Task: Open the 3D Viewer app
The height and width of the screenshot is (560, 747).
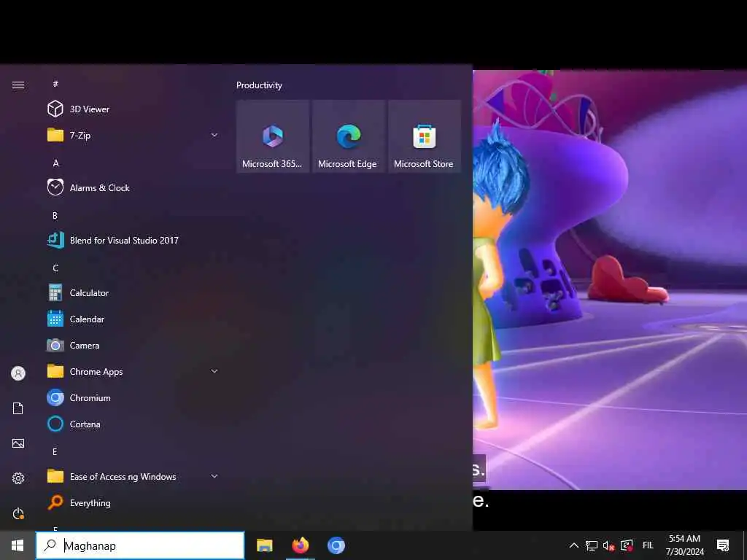Action: pyautogui.click(x=133, y=109)
